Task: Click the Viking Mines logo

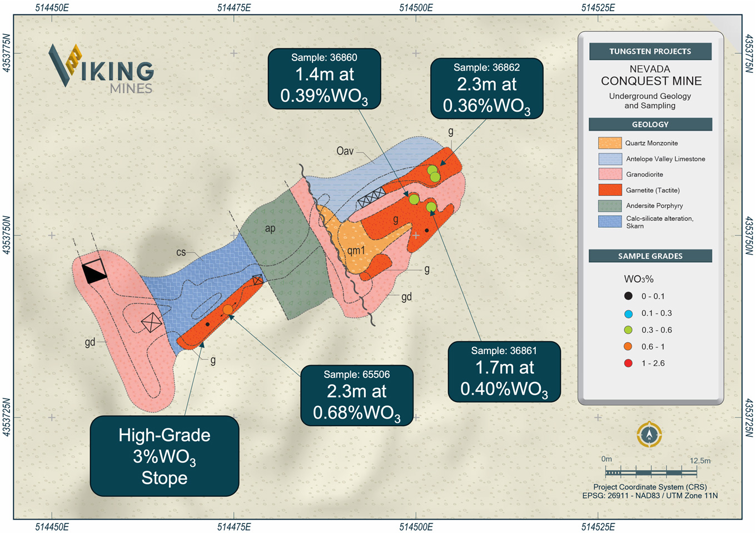Action: [101, 69]
